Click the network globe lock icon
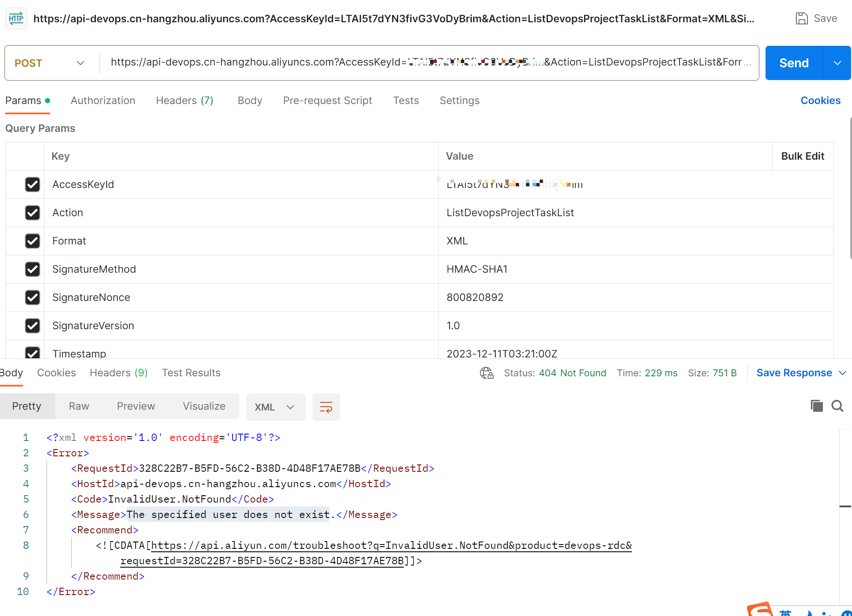This screenshot has height=616, width=852. [x=487, y=373]
